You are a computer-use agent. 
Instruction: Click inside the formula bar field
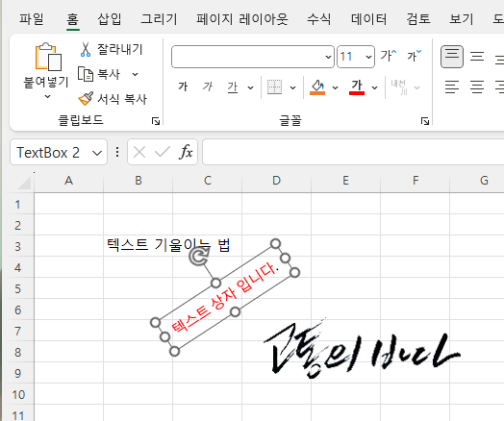pyautogui.click(x=353, y=152)
